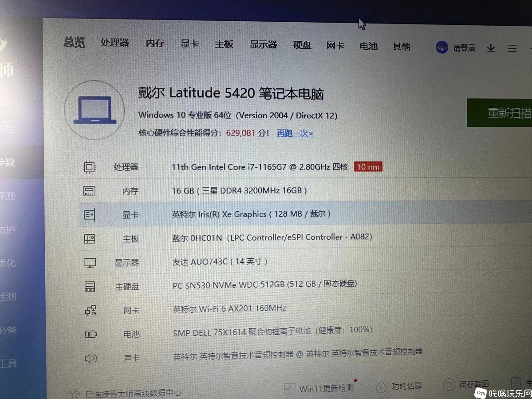
Task: Select the 戴尔 0HC01N motherboard text
Action: [x=272, y=237]
